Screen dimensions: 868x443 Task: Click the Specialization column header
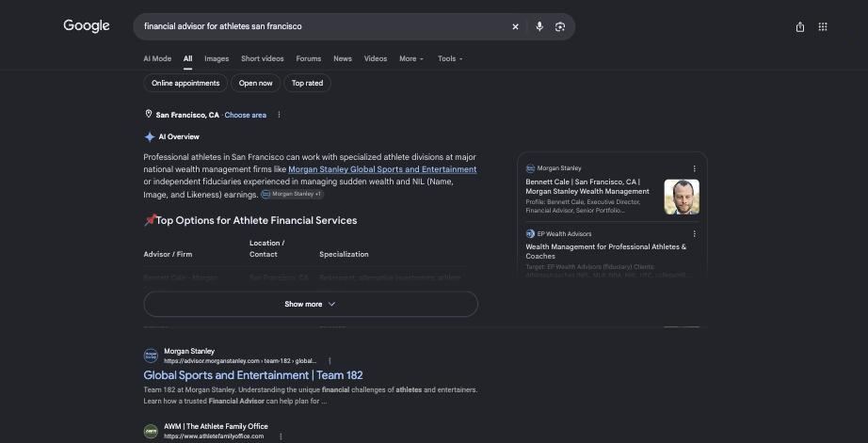tap(344, 254)
